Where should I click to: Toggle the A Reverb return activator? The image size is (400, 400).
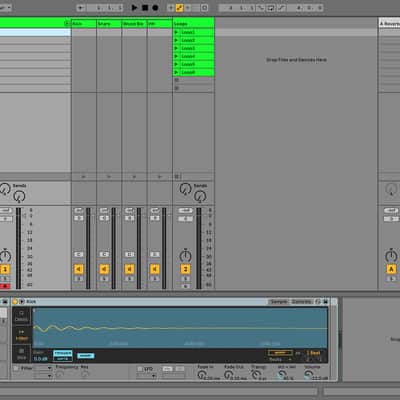click(391, 269)
